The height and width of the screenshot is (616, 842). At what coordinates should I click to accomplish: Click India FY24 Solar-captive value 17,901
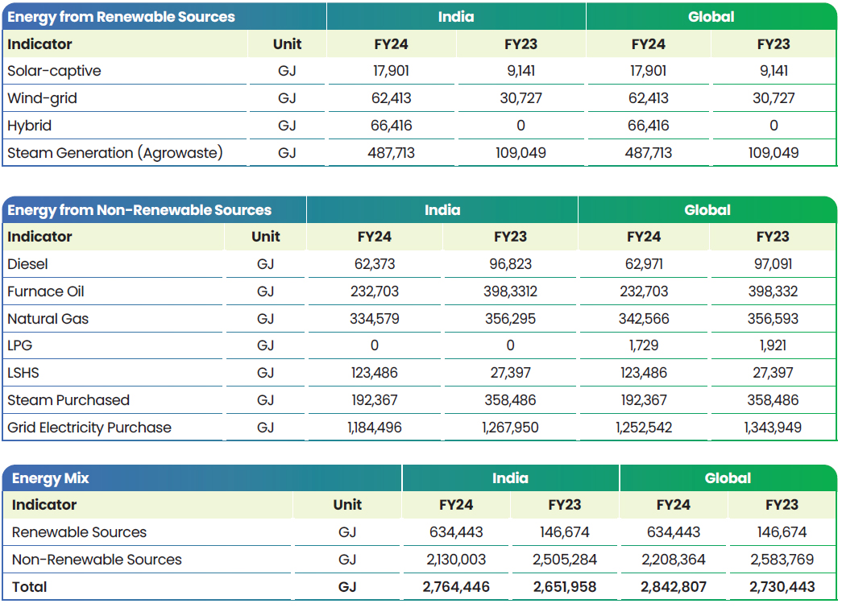coord(391,71)
